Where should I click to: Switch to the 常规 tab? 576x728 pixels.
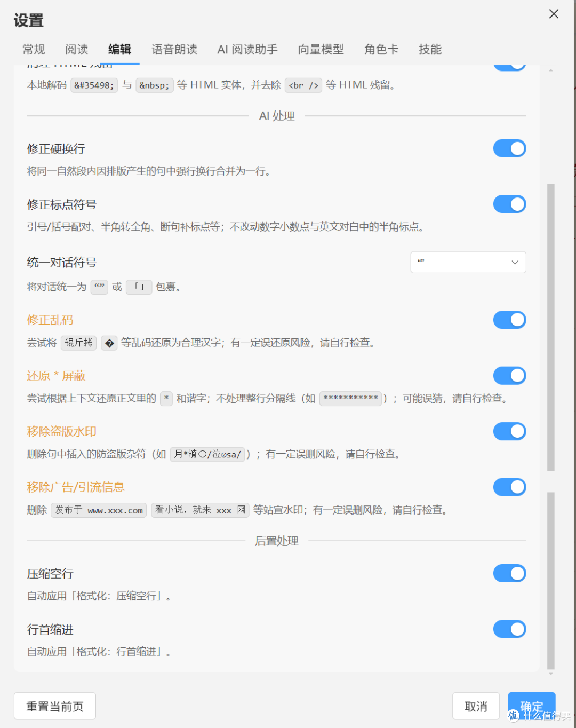[x=34, y=50]
